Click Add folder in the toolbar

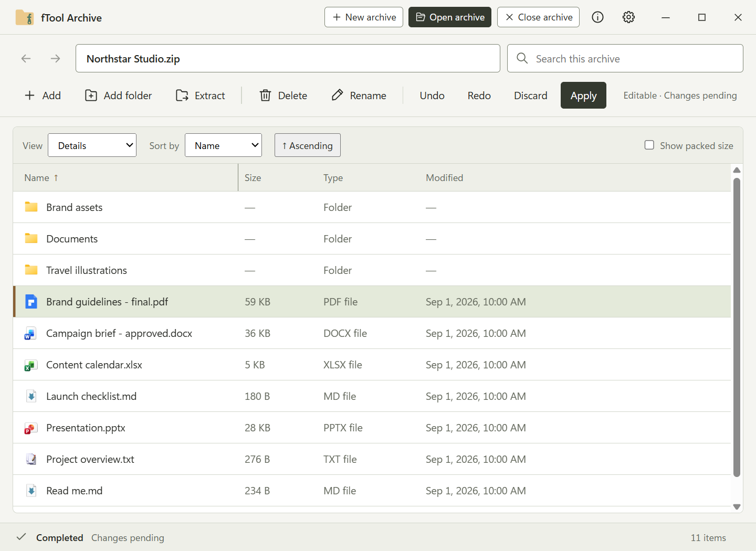(119, 96)
